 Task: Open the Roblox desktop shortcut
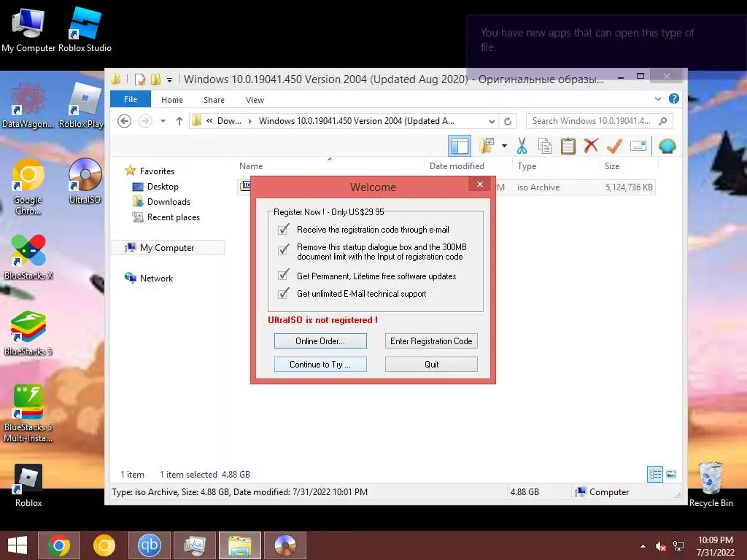pos(28,486)
